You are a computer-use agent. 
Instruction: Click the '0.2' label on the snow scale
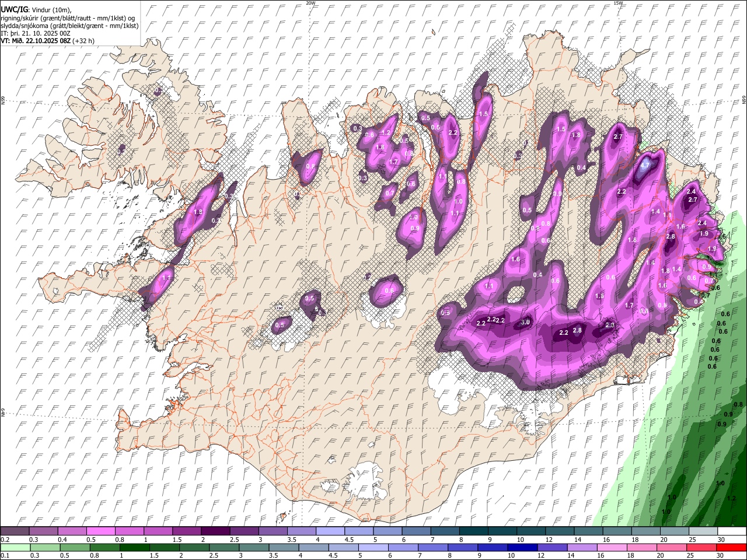[6, 540]
